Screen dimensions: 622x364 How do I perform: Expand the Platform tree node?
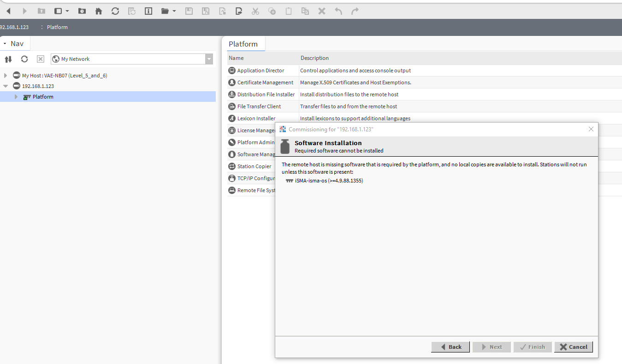tap(16, 97)
